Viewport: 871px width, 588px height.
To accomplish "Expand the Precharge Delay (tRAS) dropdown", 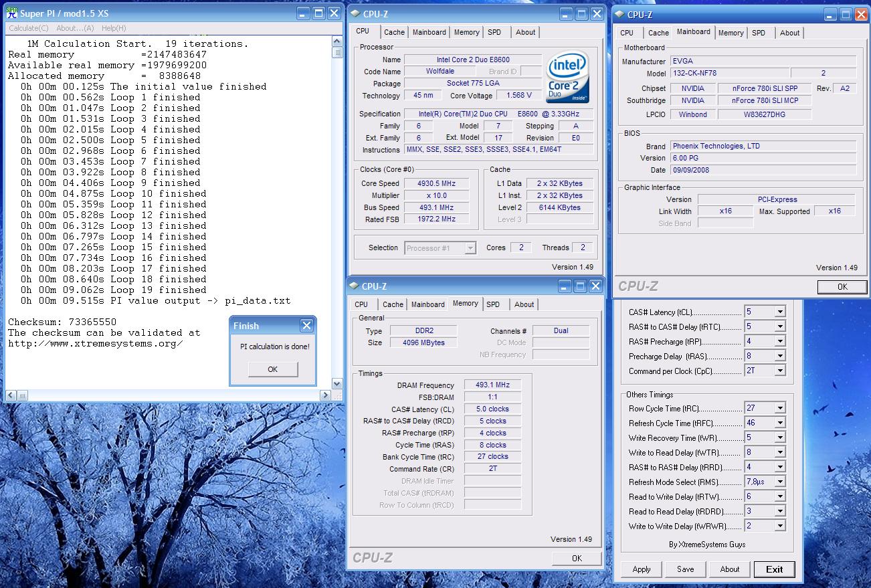I will (779, 356).
